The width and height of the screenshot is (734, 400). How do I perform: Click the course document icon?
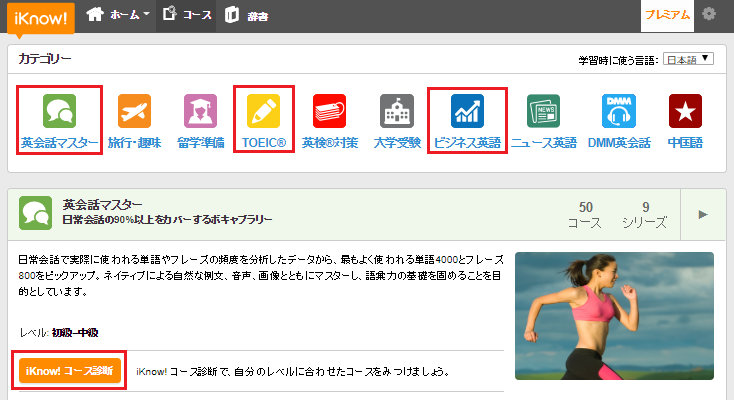tap(169, 14)
